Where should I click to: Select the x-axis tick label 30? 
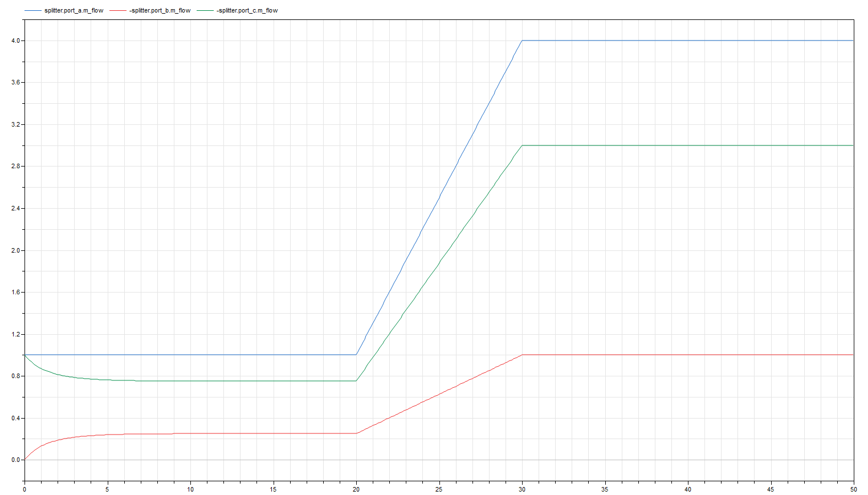[x=522, y=489]
